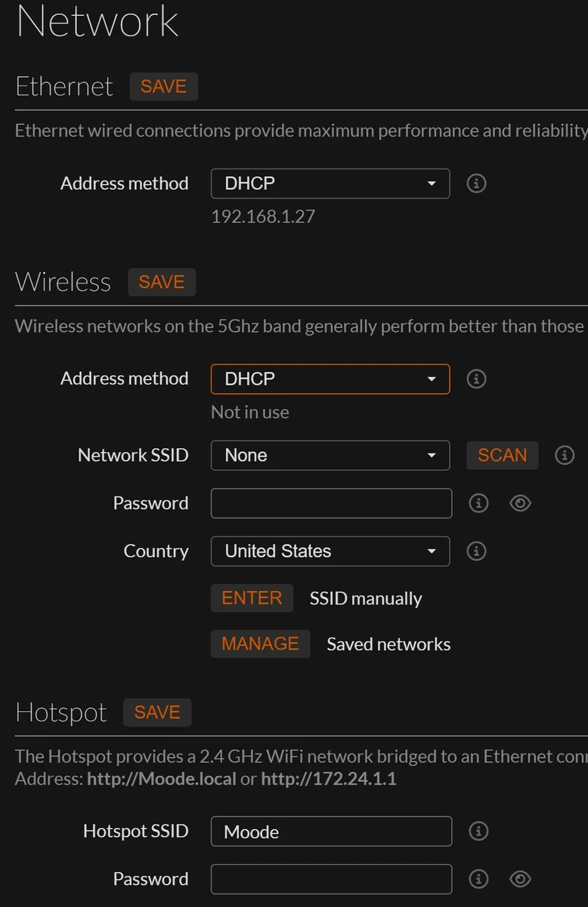Screen dimensions: 588x907
Task: Save the Ethernet settings
Action: click(x=163, y=86)
